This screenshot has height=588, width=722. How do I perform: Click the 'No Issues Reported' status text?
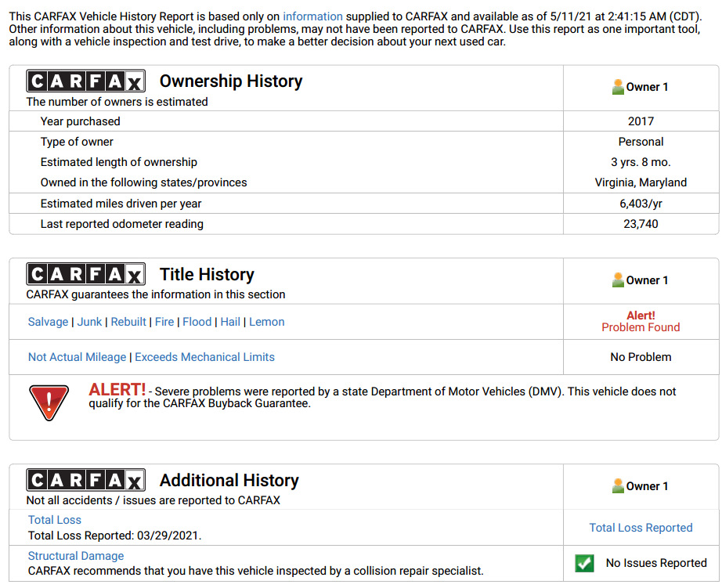pyautogui.click(x=656, y=563)
